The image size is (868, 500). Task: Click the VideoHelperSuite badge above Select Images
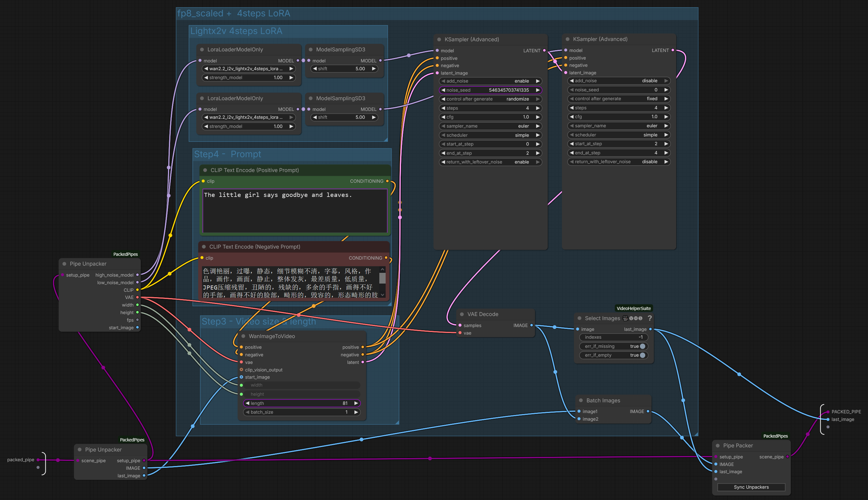(x=634, y=308)
